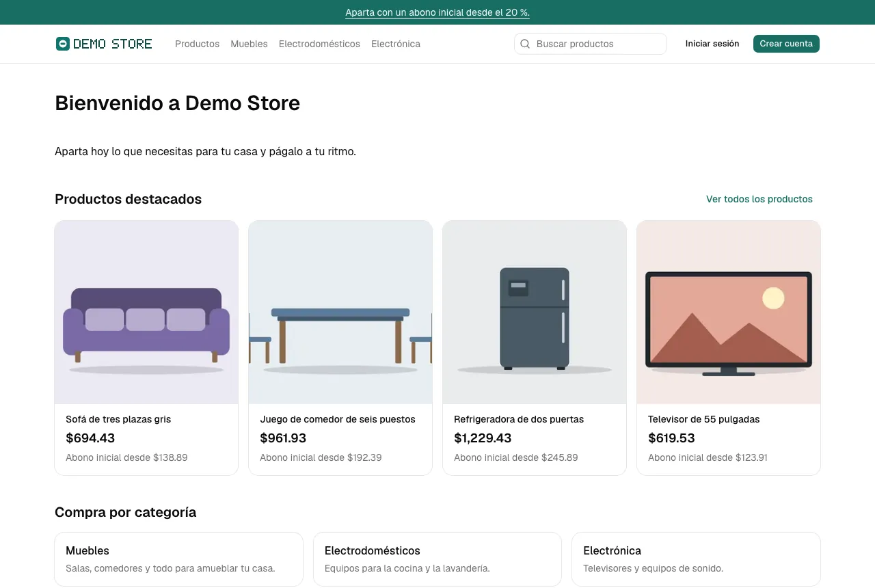Screen dimensions: 875x588
Task: Select Sofá de tres plazas gris title
Action: (x=118, y=419)
